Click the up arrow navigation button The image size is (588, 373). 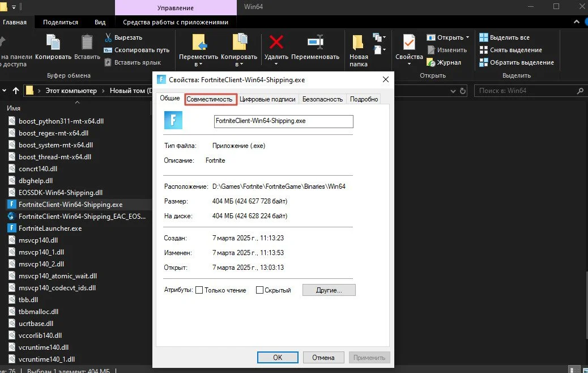click(x=16, y=91)
